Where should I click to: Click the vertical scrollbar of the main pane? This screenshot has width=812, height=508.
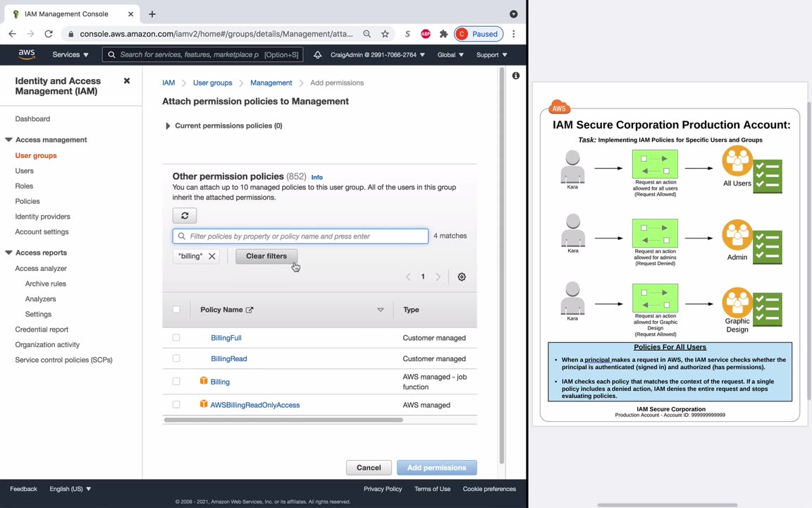click(x=501, y=266)
